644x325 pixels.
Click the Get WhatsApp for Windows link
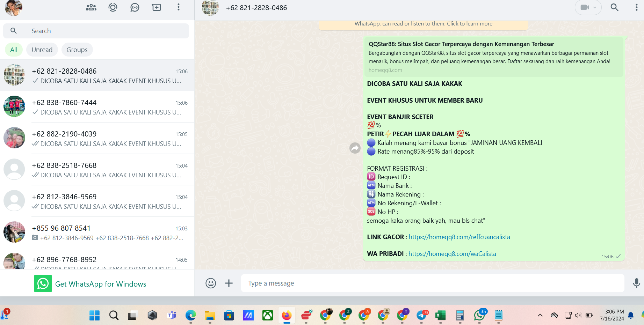tap(101, 284)
